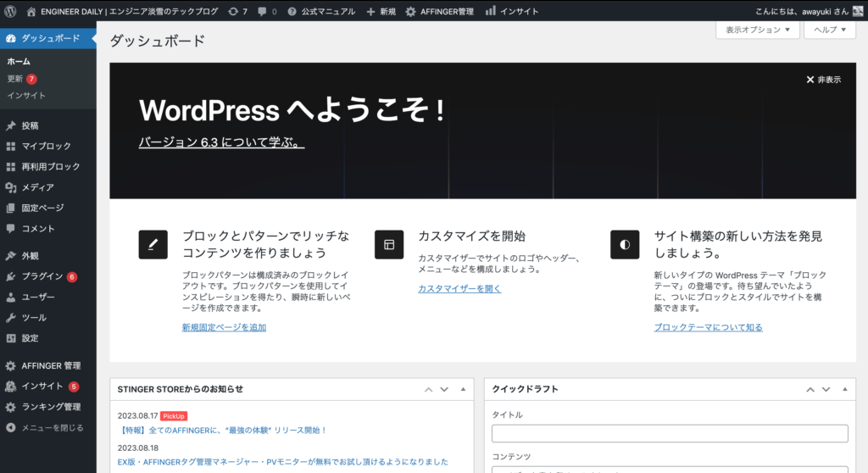The height and width of the screenshot is (473, 868).
Task: Open コメント sidebar icon
Action: coord(10,228)
